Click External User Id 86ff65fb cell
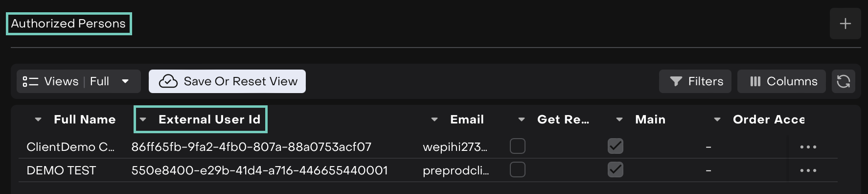Image resolution: width=868 pixels, height=194 pixels. [251, 146]
